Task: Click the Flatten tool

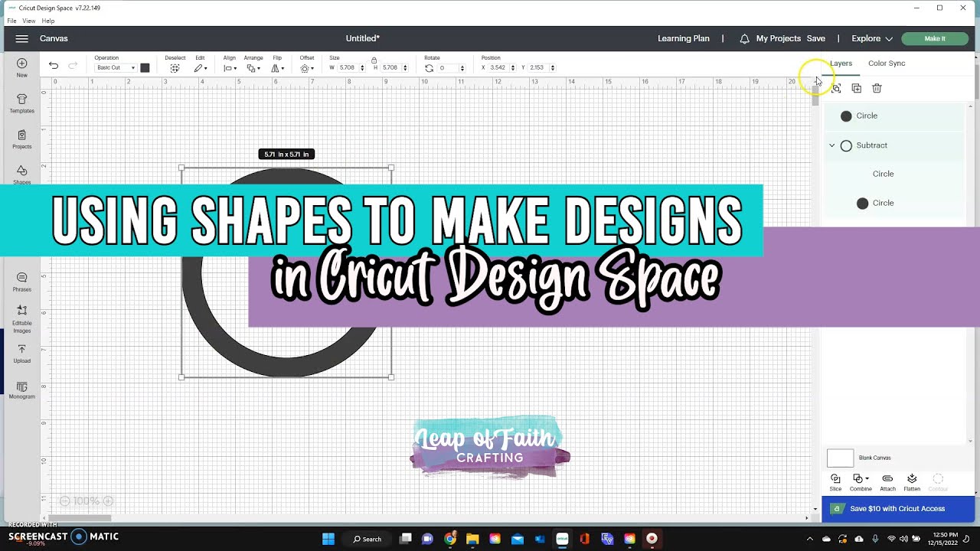Action: point(912,482)
